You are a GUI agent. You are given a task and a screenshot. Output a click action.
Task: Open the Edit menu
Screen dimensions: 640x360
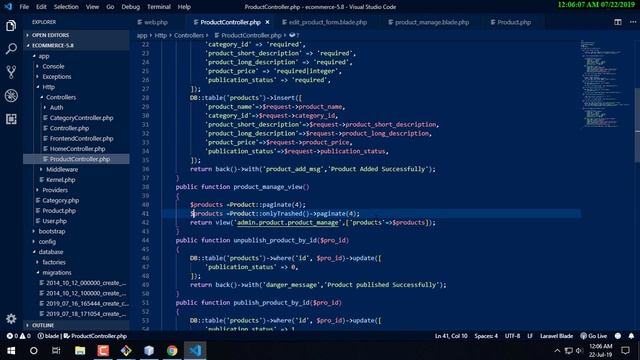(41, 7)
